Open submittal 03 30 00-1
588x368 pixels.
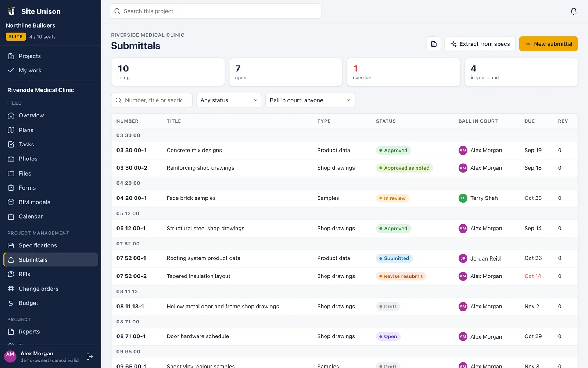pos(344,150)
